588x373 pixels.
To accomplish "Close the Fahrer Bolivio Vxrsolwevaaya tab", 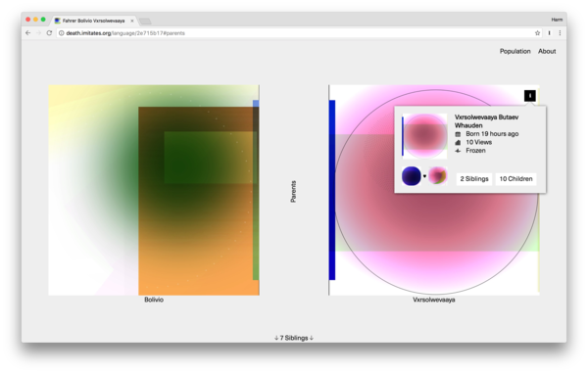I will [x=132, y=21].
